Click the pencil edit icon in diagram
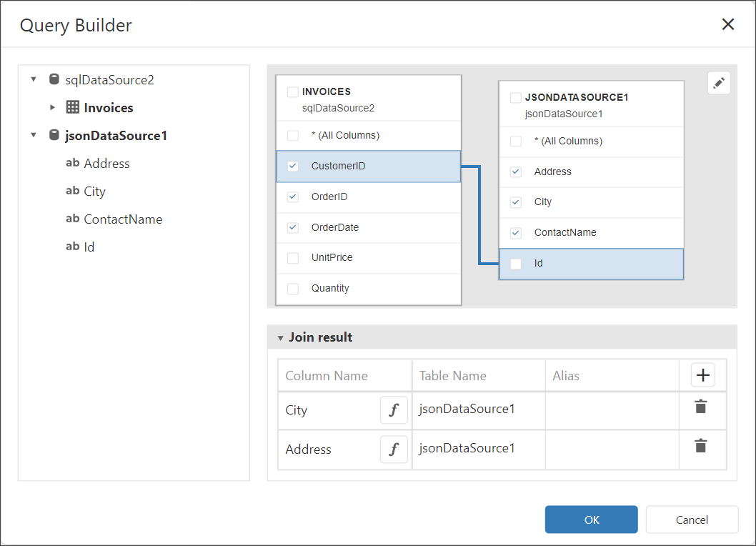The height and width of the screenshot is (546, 756). click(719, 83)
